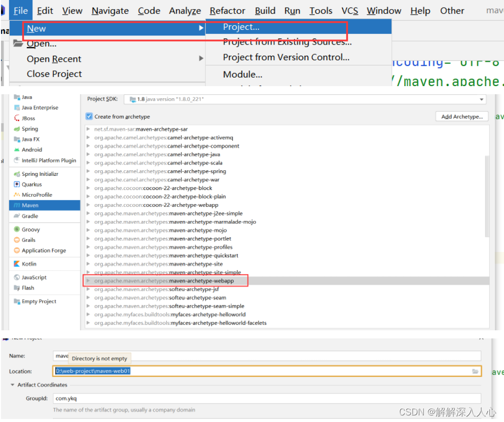Select myfaces-archetype-helloworld-facelets row
The width and height of the screenshot is (504, 422).
click(286, 323)
